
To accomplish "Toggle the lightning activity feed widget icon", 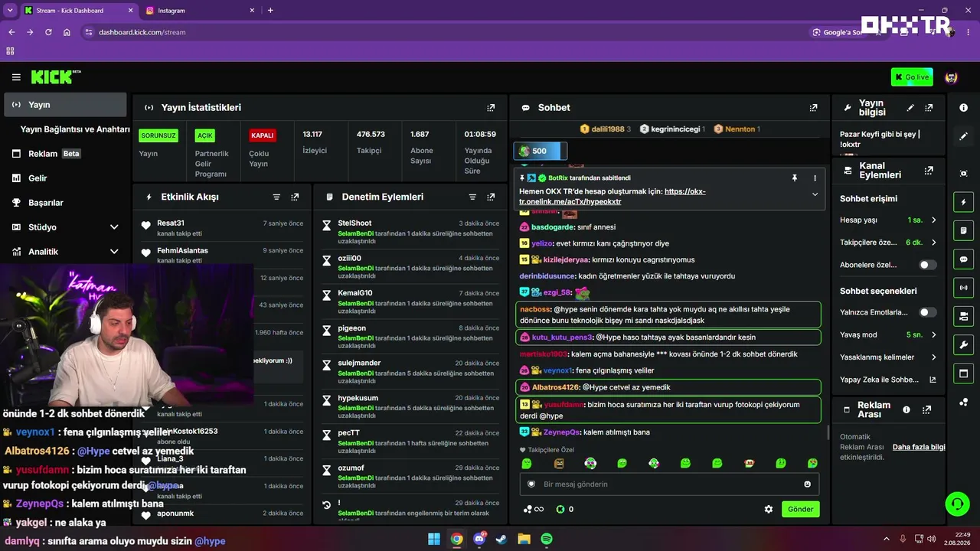I will 963,202.
